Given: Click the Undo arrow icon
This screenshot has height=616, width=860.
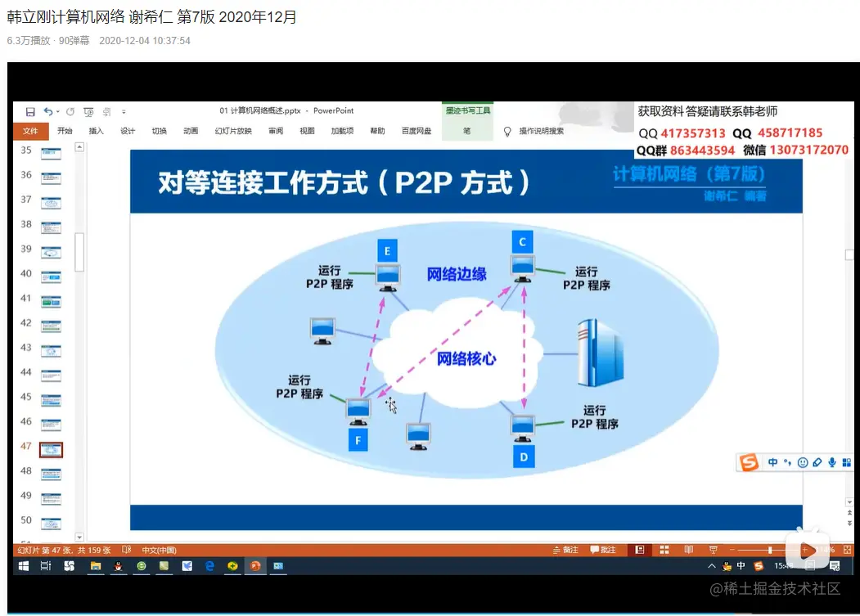Looking at the screenshot, I should (x=48, y=112).
